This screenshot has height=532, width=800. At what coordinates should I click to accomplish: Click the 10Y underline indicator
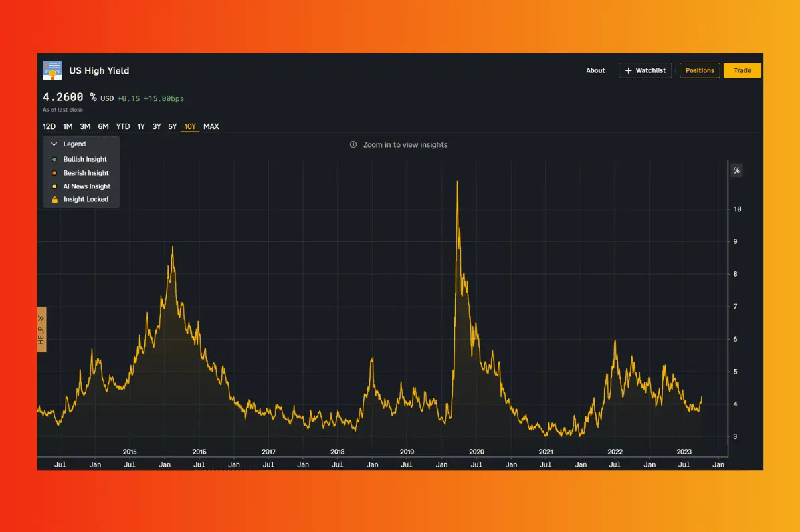pyautogui.click(x=189, y=132)
